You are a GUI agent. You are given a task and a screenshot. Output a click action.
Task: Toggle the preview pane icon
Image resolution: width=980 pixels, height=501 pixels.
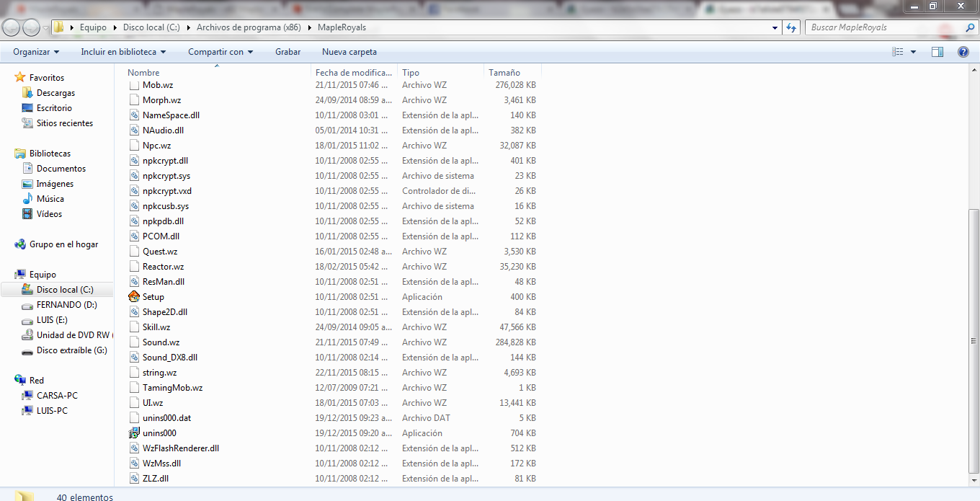tap(937, 52)
